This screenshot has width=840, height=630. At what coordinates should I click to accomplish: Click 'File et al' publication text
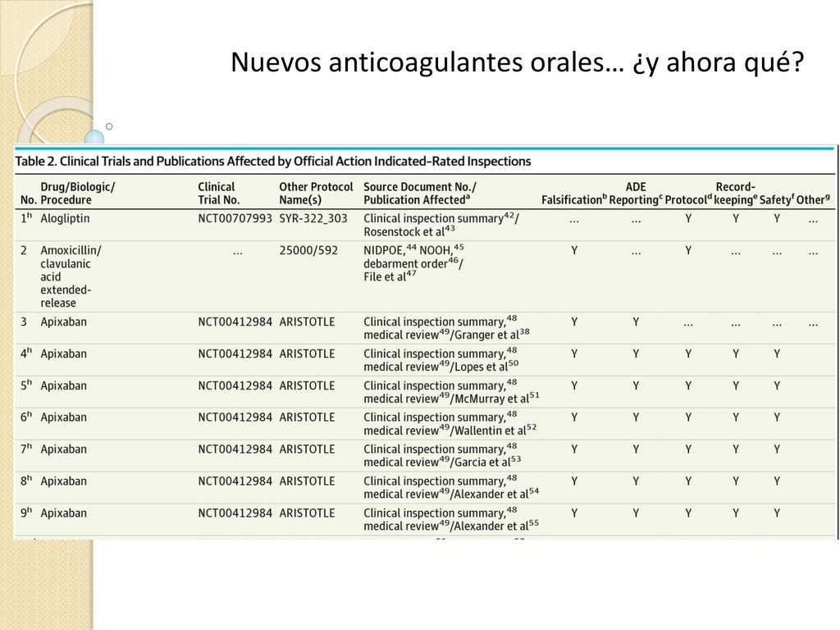pyautogui.click(x=390, y=276)
